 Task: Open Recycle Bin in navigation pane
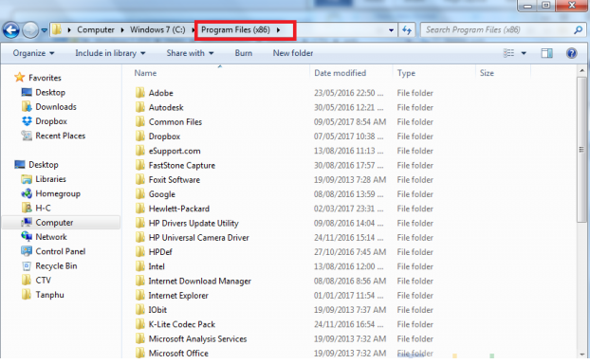[56, 265]
